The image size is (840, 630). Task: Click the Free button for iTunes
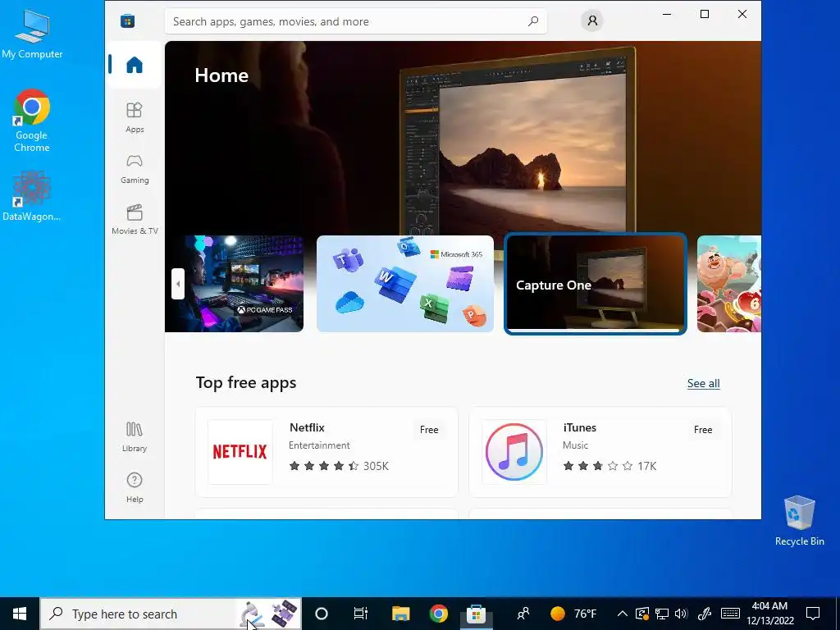click(703, 430)
